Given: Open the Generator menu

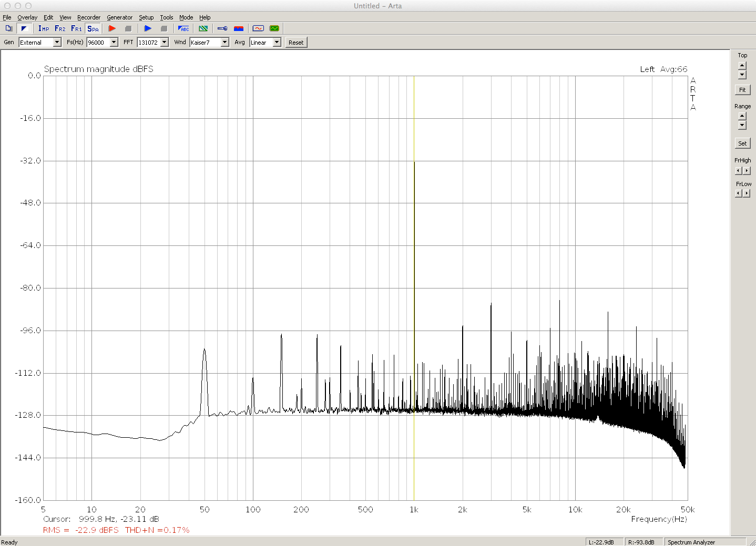Looking at the screenshot, I should tap(120, 17).
